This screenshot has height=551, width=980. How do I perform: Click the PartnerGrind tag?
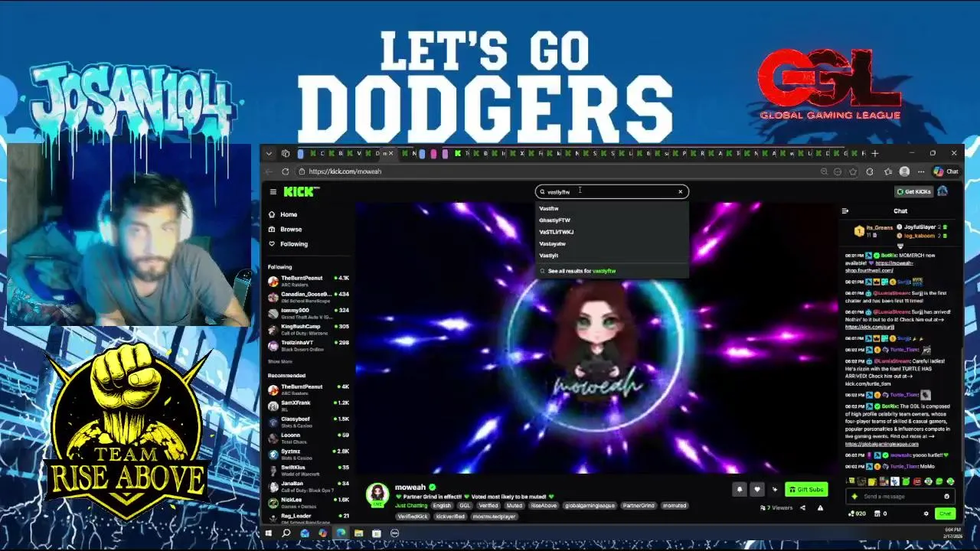pos(639,506)
